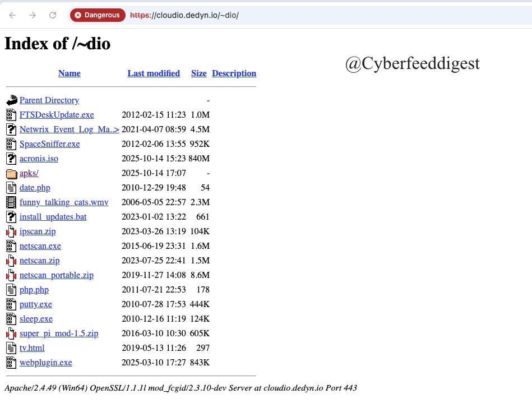The image size is (532, 408).
Task: Click the date 2006-05-05 22:57
Action: tap(154, 202)
